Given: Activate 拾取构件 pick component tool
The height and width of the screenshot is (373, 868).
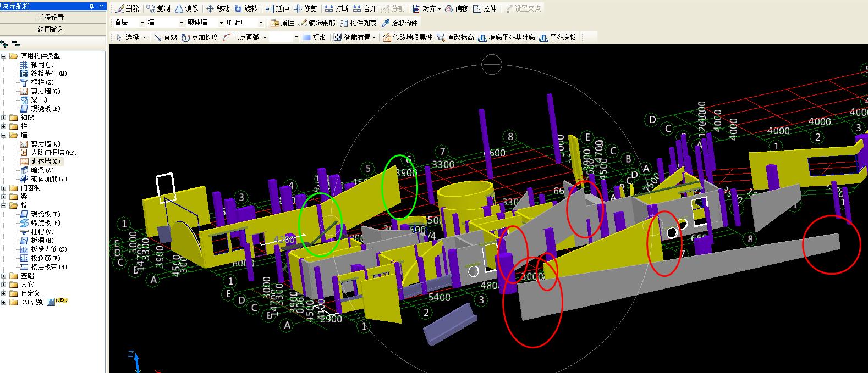Looking at the screenshot, I should 400,23.
